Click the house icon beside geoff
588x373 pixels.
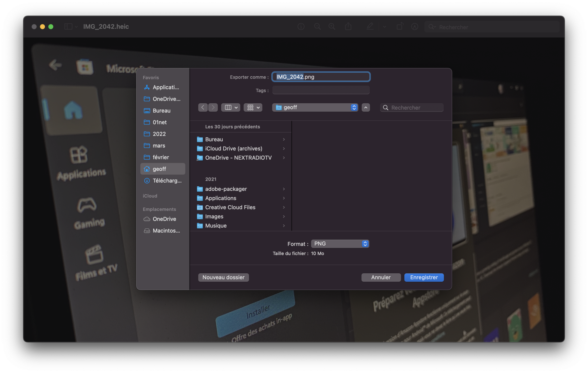[147, 169]
